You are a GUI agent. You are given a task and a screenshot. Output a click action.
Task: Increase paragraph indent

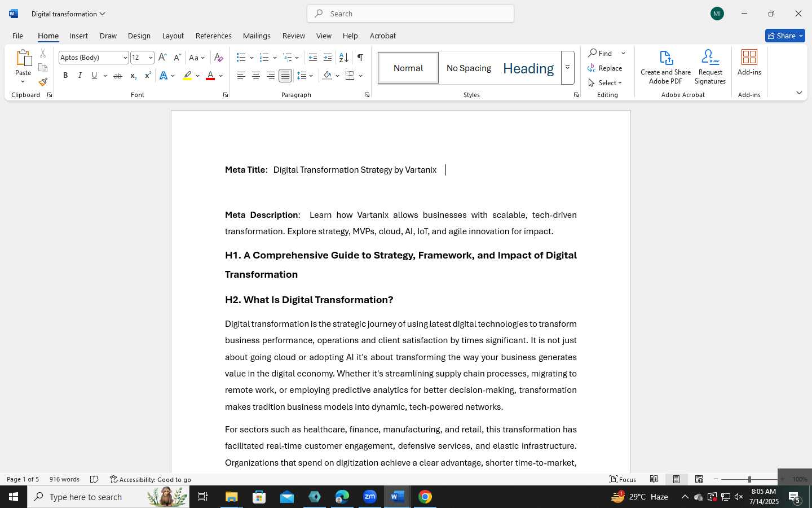pos(328,58)
